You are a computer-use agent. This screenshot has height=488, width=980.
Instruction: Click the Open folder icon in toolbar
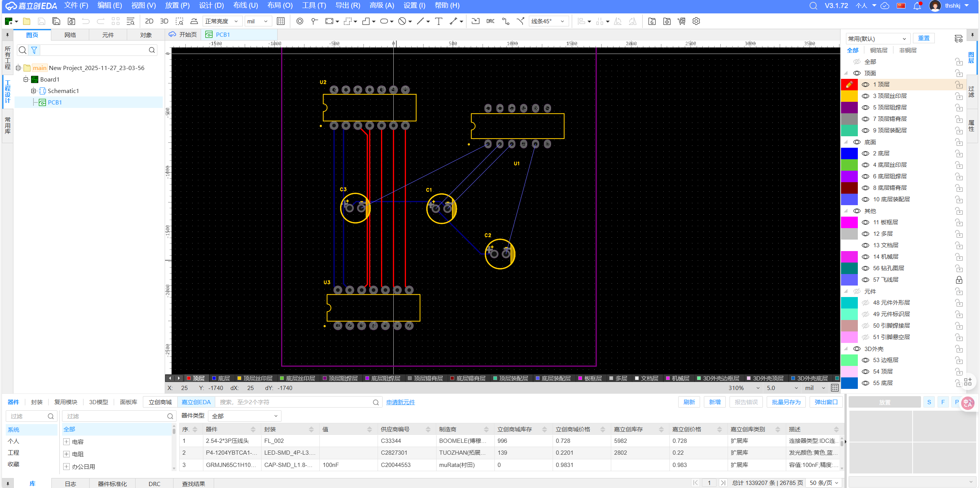[x=26, y=21]
